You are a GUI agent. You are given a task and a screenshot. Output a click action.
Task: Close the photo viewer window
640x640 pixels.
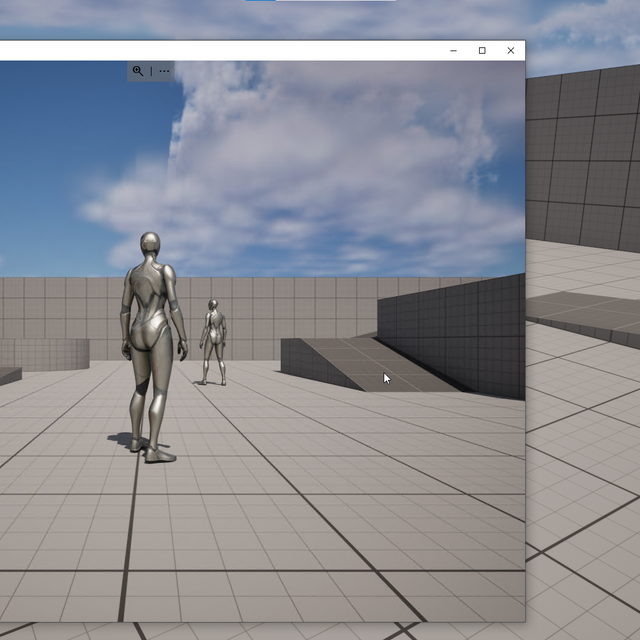pyautogui.click(x=511, y=51)
